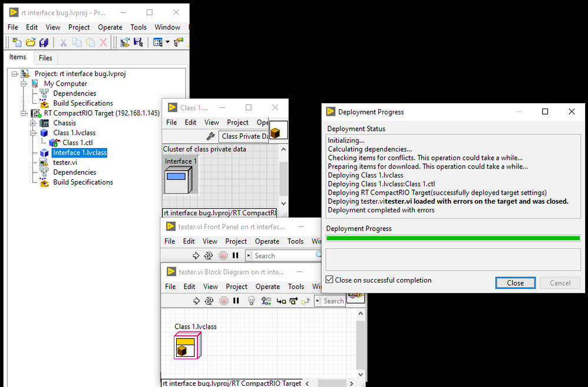Click the green deployment progress bar
588x387 pixels.
click(x=453, y=238)
